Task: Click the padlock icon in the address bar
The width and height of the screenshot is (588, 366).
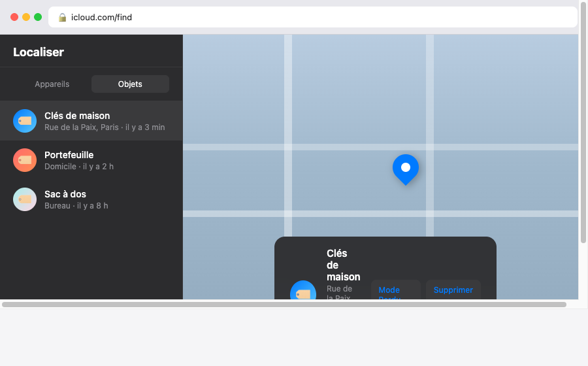Action: coord(62,17)
